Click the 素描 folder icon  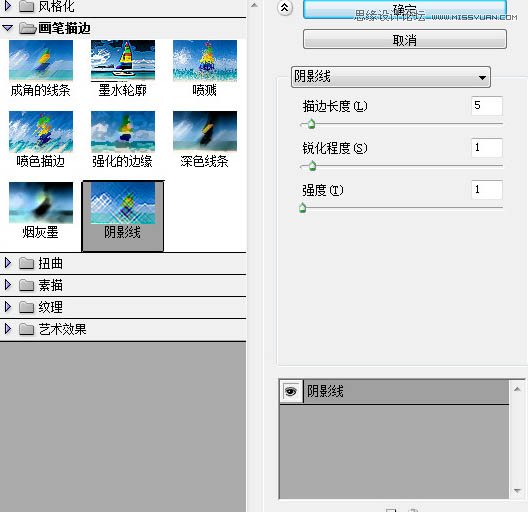tap(26, 285)
